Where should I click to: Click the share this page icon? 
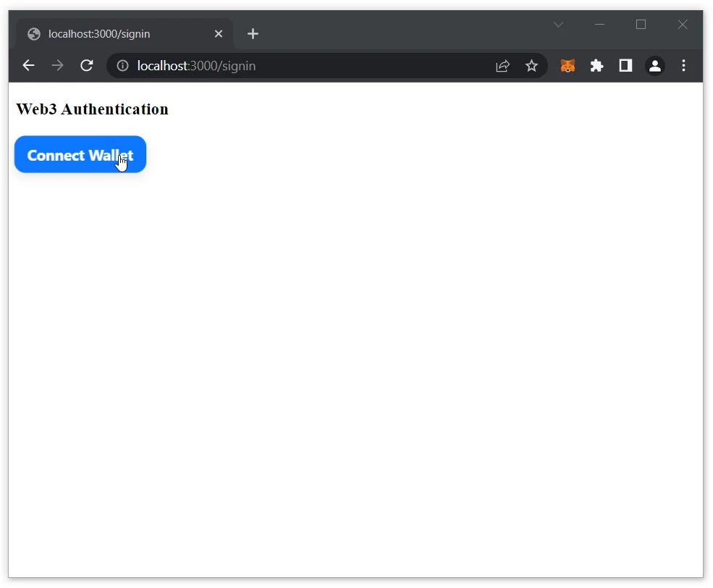(502, 66)
